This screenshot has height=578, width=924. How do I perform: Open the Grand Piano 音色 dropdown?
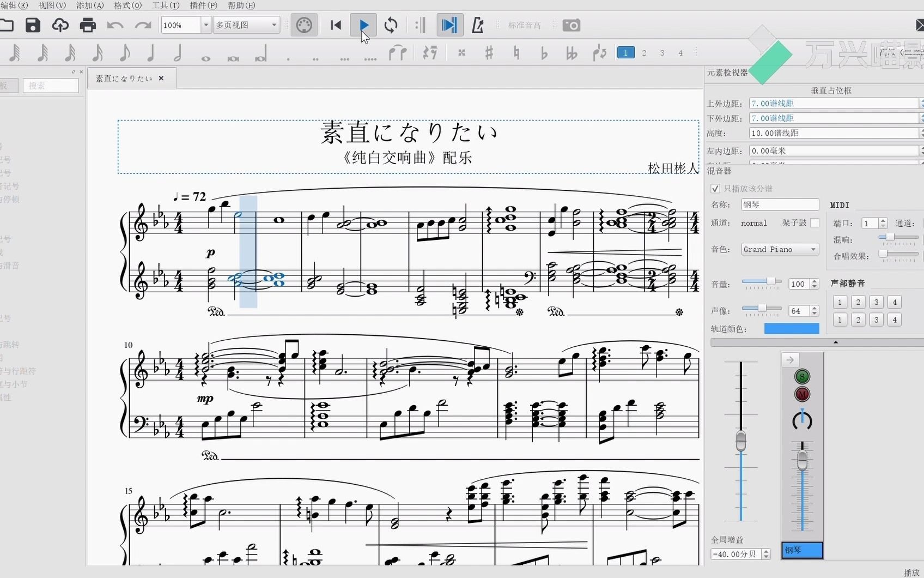coord(780,249)
